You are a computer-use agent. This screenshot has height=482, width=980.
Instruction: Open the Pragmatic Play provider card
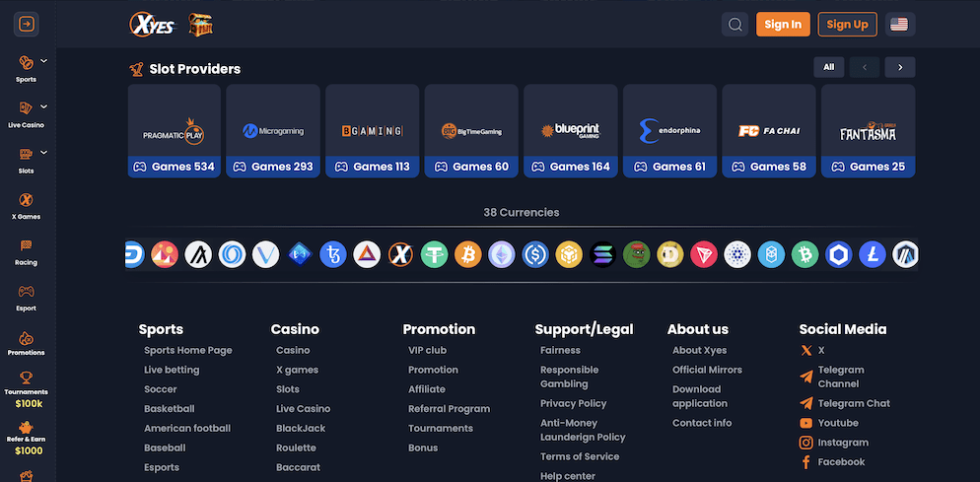(x=175, y=131)
